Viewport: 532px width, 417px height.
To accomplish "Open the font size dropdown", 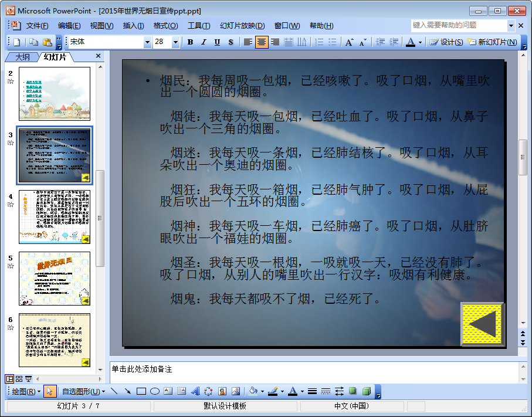I will point(175,42).
